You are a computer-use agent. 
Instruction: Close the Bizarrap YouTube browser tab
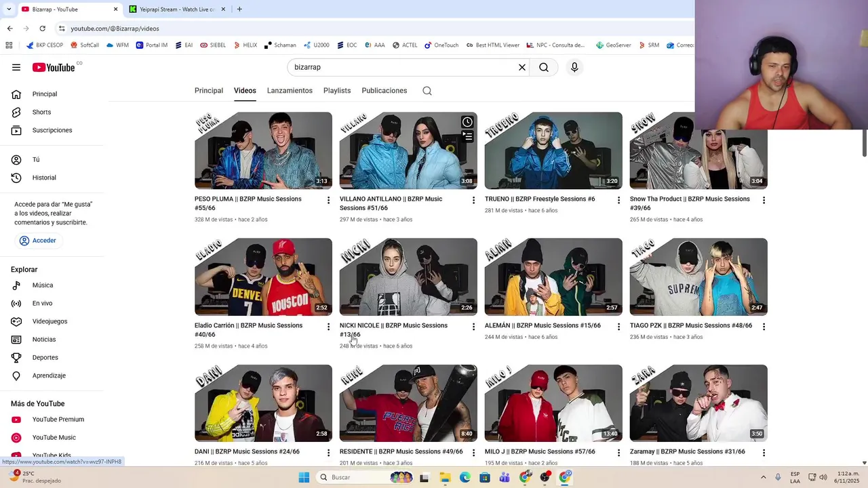click(x=115, y=9)
